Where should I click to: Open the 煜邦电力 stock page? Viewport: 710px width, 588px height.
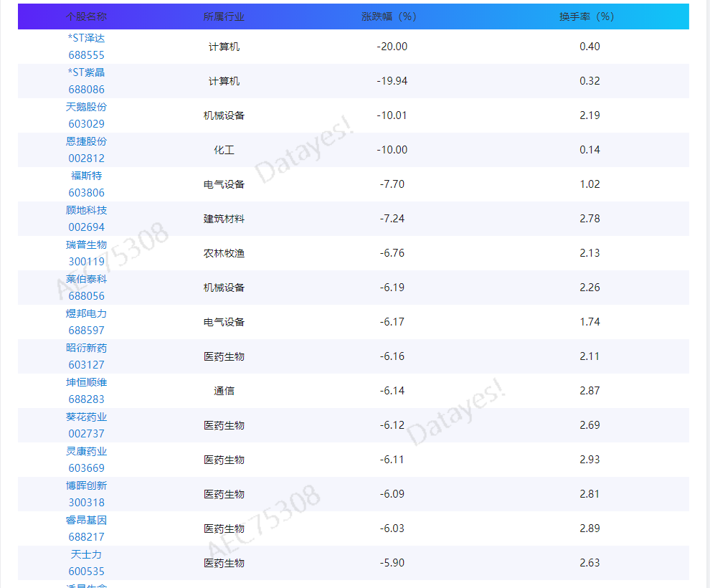87,313
